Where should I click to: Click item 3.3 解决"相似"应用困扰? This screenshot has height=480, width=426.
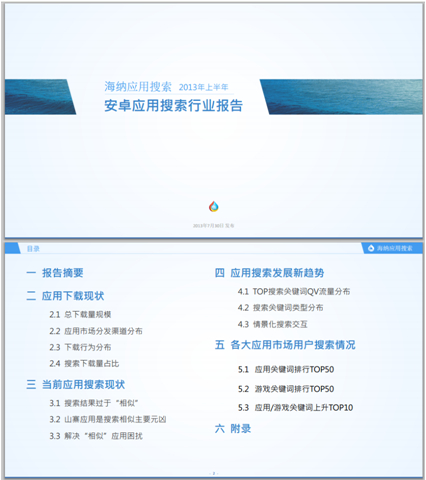[x=96, y=436]
